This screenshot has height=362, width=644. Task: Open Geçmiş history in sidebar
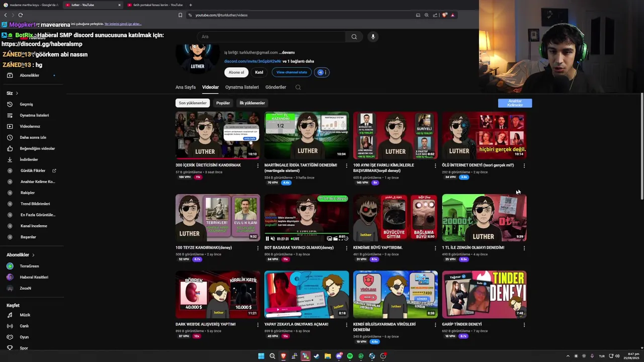coord(26,104)
